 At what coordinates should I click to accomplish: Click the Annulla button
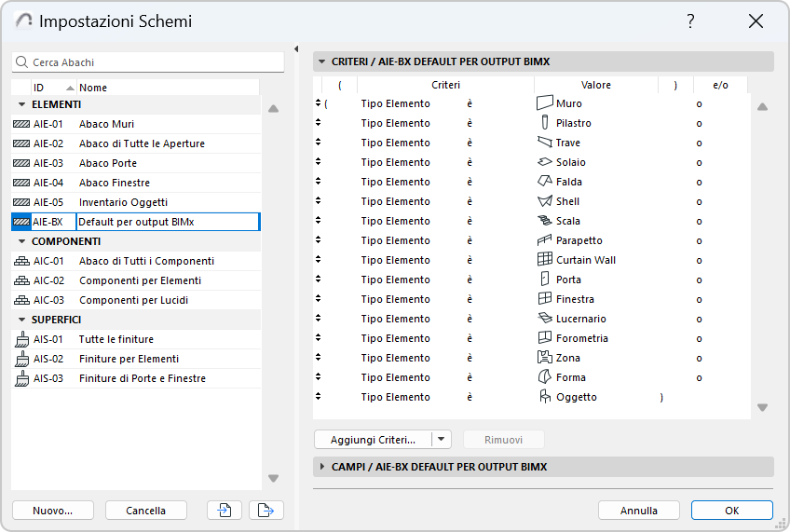[639, 511]
